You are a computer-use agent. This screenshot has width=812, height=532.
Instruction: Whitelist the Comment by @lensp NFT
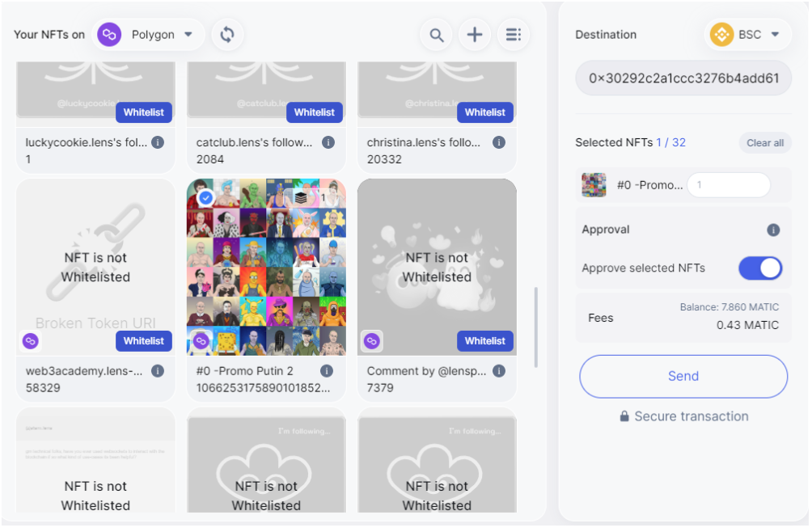[x=485, y=341]
